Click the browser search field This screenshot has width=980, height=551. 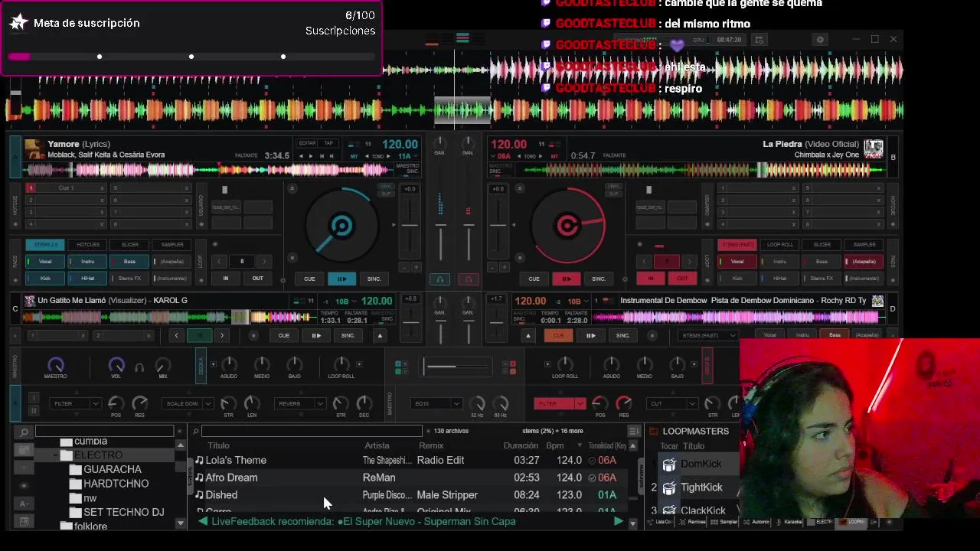[312, 431]
